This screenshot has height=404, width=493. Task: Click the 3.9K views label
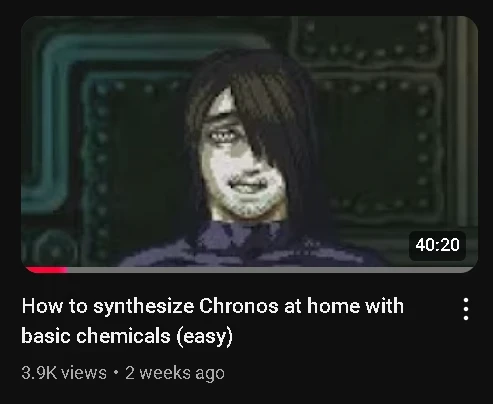(x=64, y=373)
